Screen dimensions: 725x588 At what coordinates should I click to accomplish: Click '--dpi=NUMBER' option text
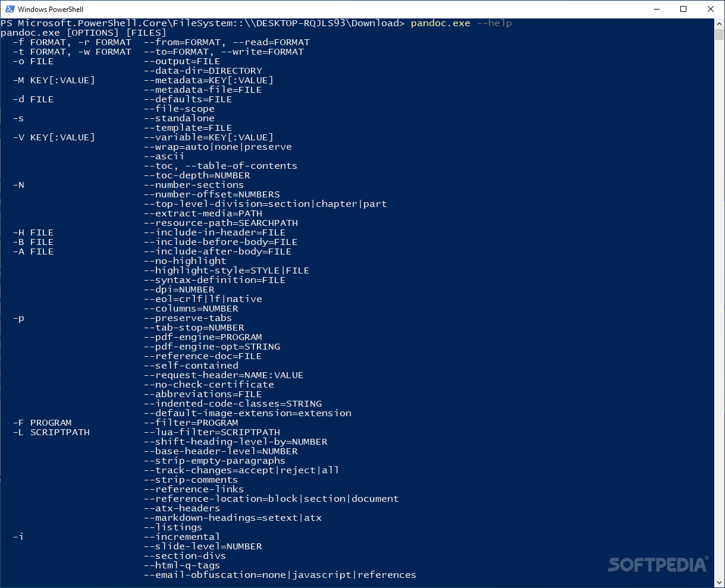pos(179,290)
